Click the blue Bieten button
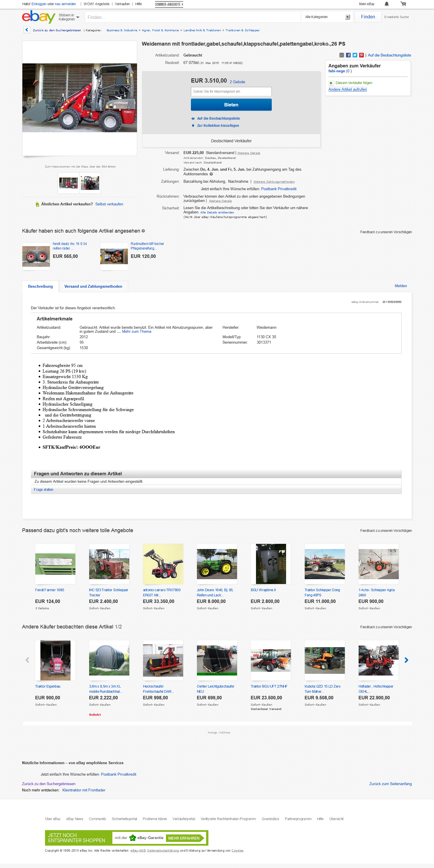This screenshot has height=868, width=434. click(231, 105)
